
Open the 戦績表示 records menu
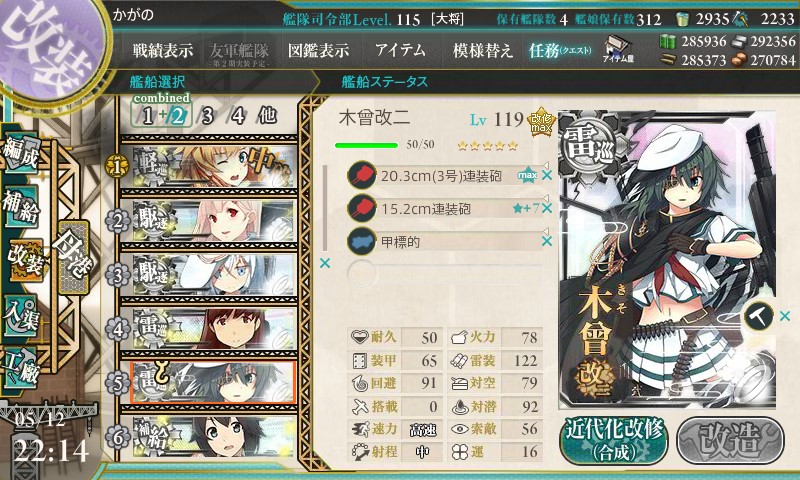point(163,50)
